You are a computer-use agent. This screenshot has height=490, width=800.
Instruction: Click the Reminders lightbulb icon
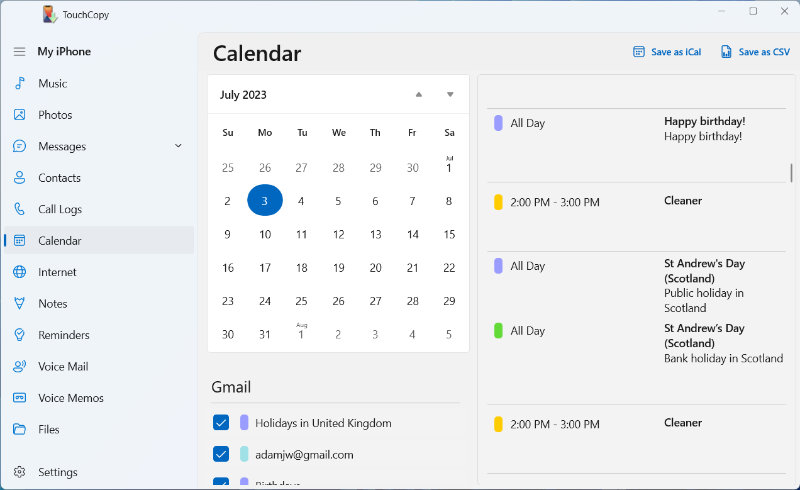(19, 335)
